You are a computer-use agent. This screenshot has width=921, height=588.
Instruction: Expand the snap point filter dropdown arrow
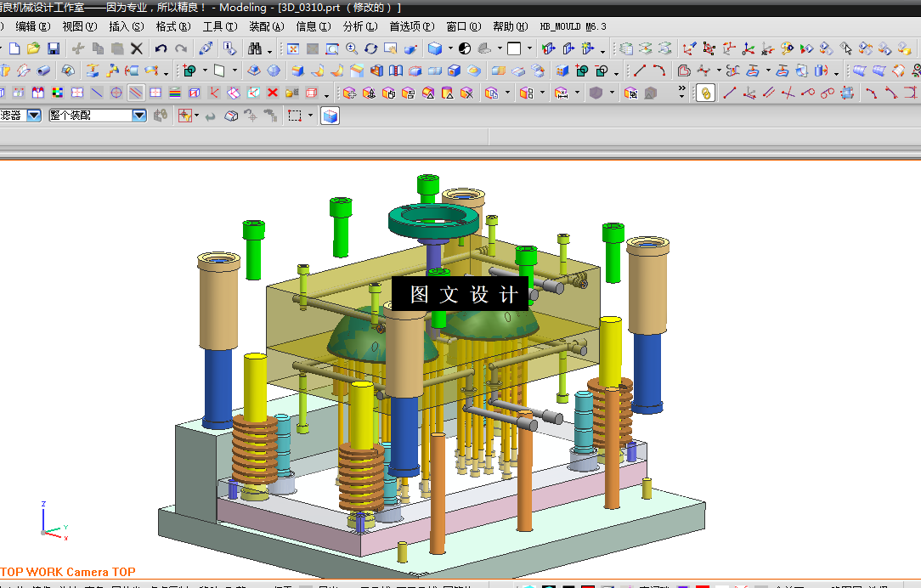[x=196, y=116]
